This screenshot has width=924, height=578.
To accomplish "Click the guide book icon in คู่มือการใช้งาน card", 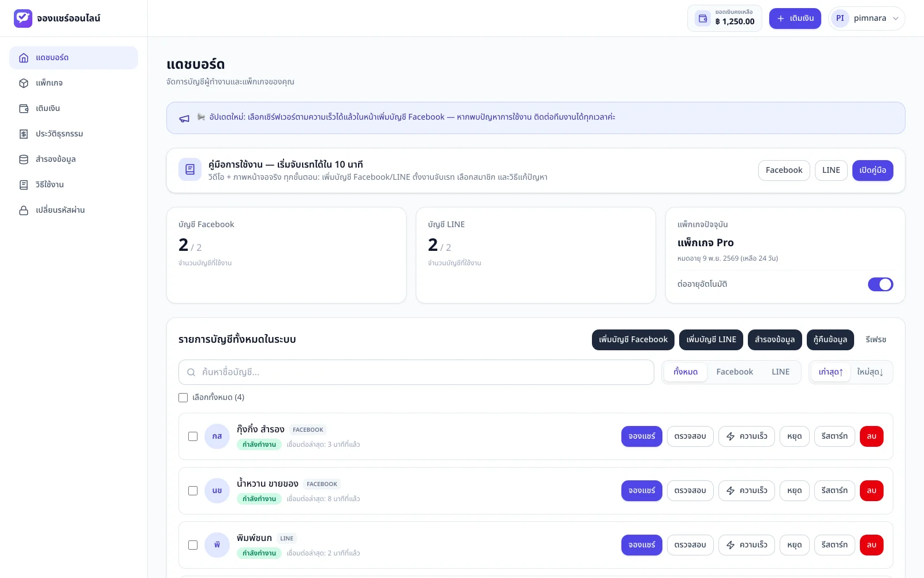I will tap(190, 170).
